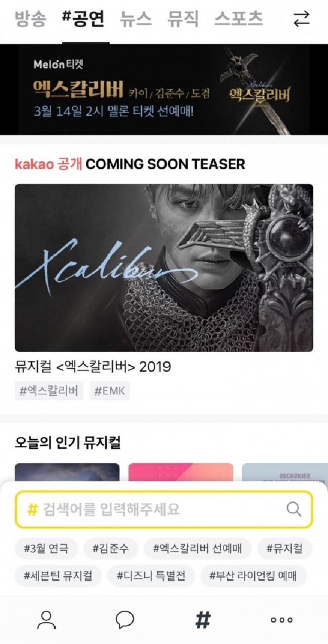Select the hashtag icon in bottom bar
The width and height of the screenshot is (328, 644).
(203, 620)
